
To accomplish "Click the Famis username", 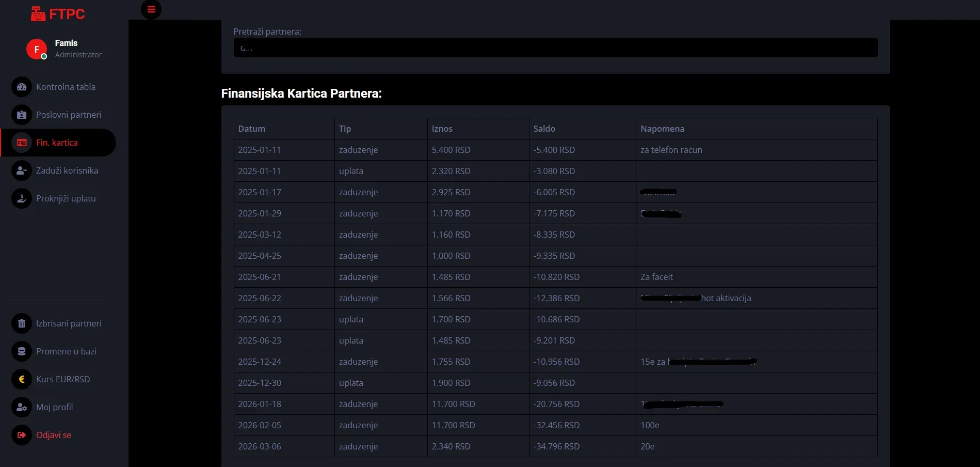I will click(x=66, y=43).
